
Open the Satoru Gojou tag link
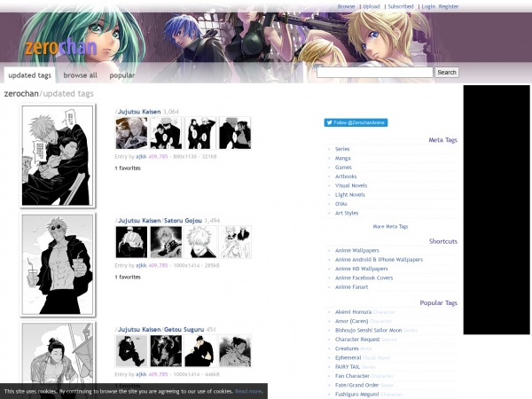(183, 221)
